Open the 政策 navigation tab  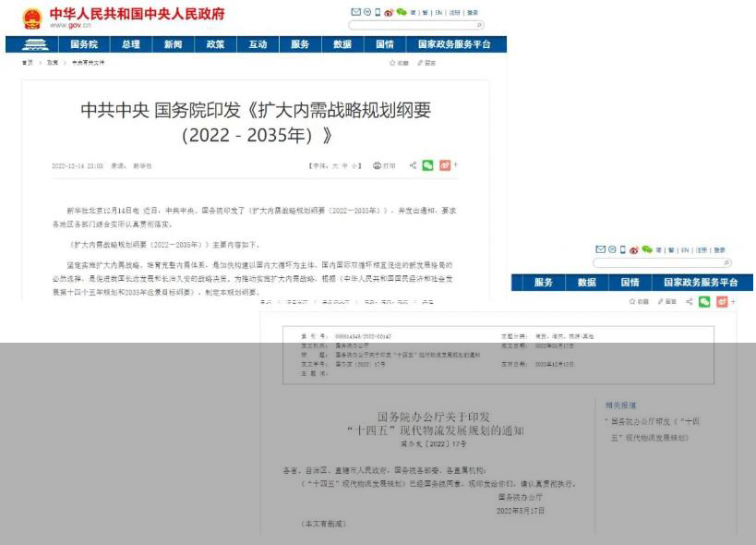pos(215,44)
